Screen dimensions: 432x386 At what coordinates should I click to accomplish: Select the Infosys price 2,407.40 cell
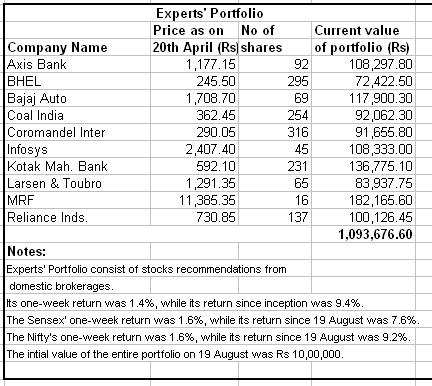click(195, 149)
